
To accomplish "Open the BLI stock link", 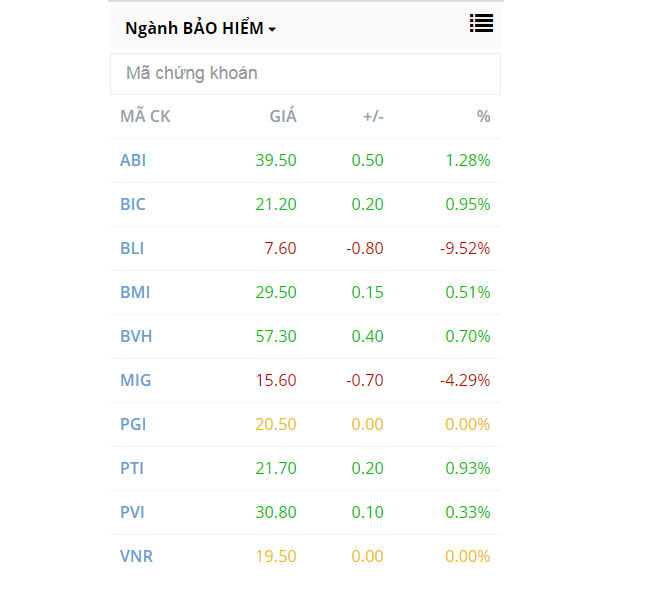I will point(132,248).
